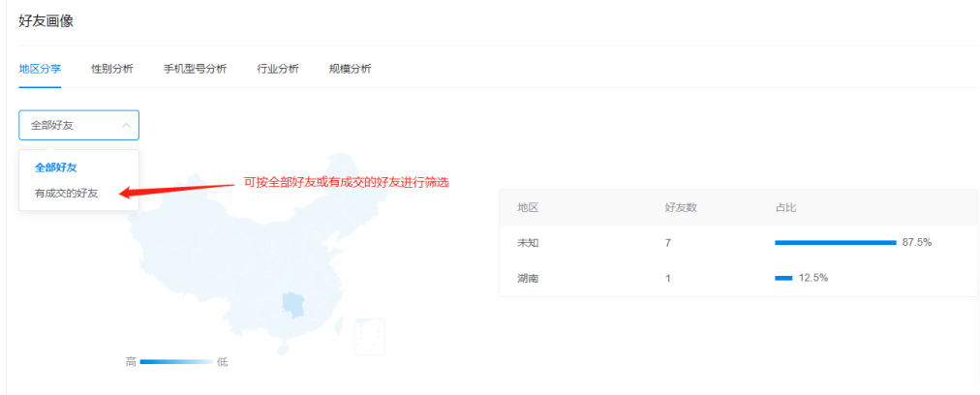Select the 行业分析 tab
980x395 pixels.
[x=278, y=69]
